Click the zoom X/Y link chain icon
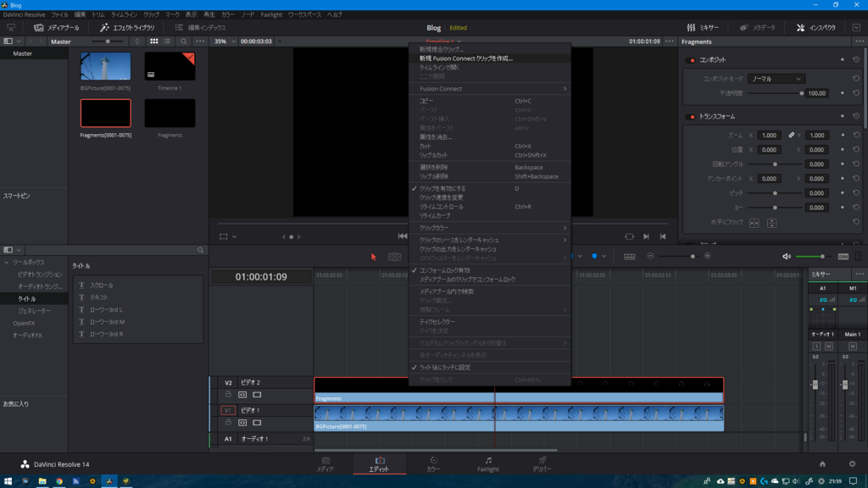868x488 pixels. click(x=792, y=135)
